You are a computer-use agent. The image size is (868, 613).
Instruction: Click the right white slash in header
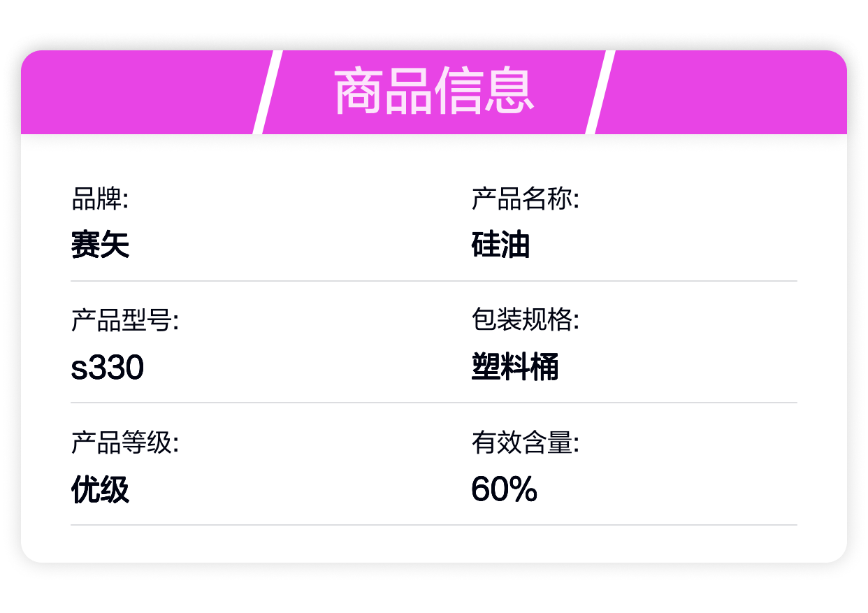[600, 92]
